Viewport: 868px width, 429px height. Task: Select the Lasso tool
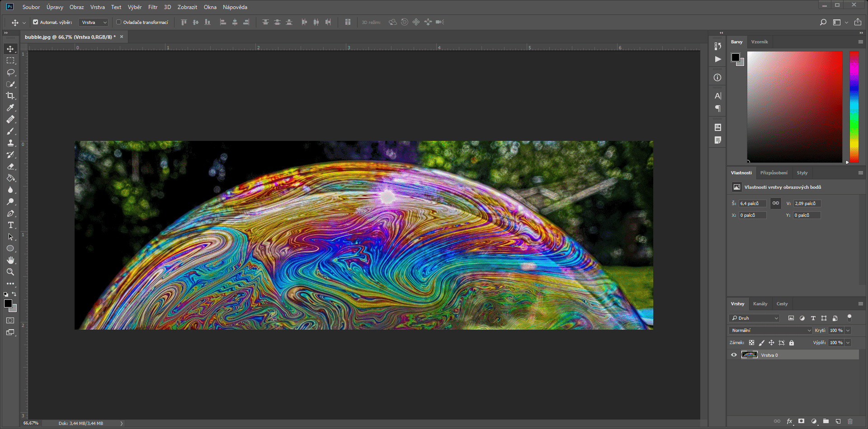pyautogui.click(x=10, y=72)
